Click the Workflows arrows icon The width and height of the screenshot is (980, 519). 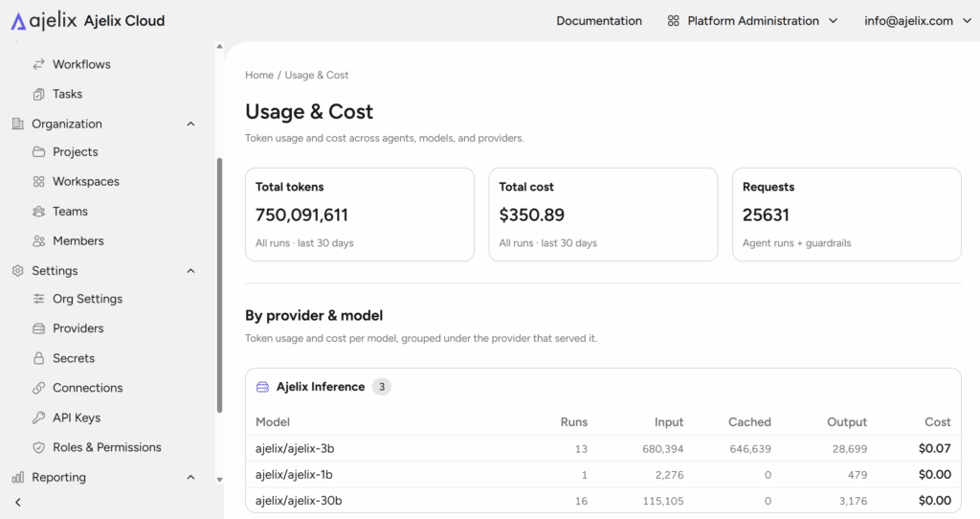(x=38, y=64)
